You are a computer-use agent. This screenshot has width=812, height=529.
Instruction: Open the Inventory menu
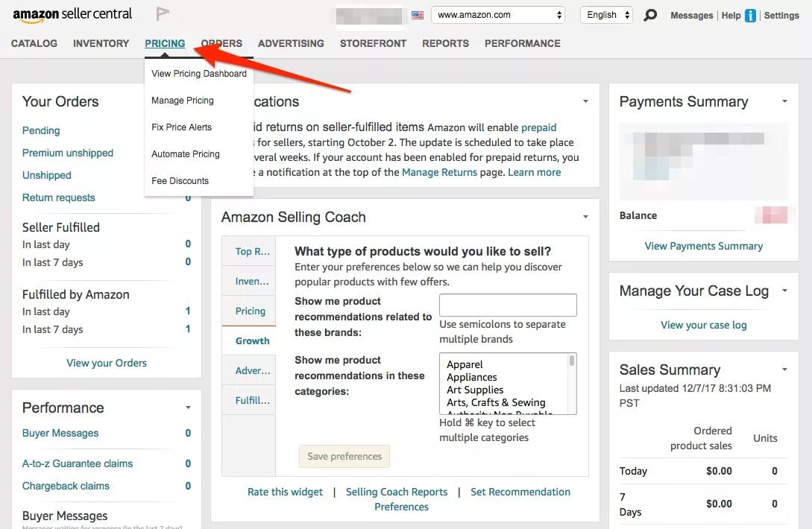tap(101, 43)
